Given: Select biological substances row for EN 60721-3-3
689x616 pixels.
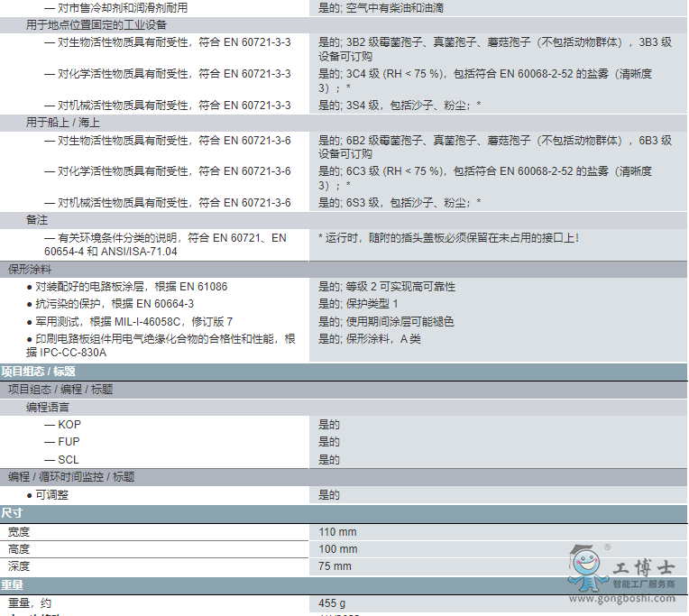Looking at the screenshot, I should click(168, 42).
